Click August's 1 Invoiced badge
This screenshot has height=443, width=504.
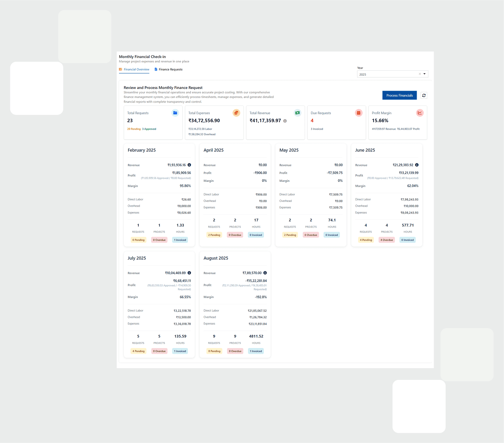pyautogui.click(x=256, y=351)
